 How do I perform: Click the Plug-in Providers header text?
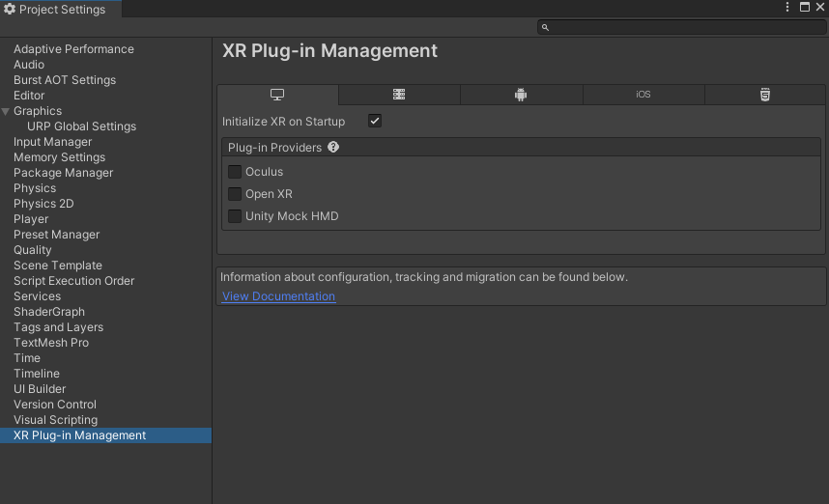click(x=274, y=148)
